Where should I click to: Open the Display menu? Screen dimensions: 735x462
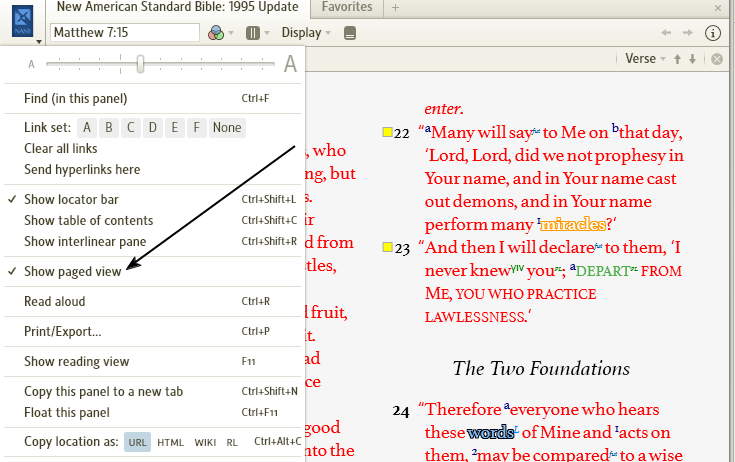306,33
